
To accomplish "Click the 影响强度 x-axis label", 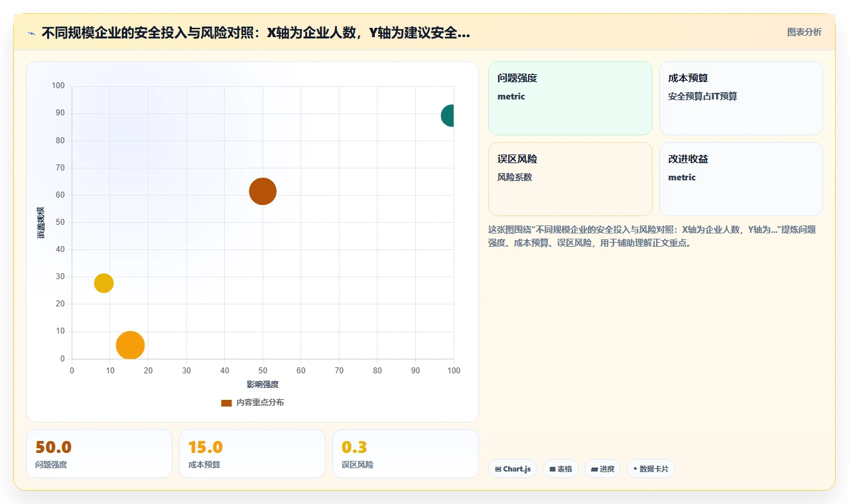I will (x=263, y=385).
